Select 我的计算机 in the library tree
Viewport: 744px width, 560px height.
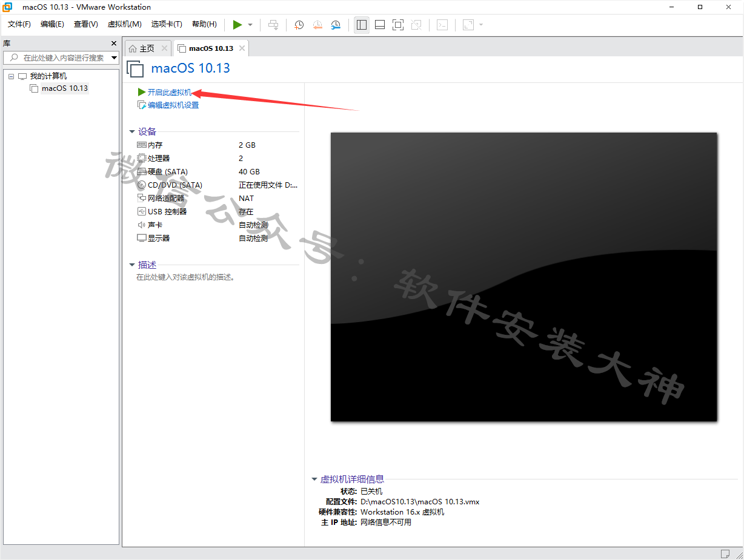click(x=48, y=76)
